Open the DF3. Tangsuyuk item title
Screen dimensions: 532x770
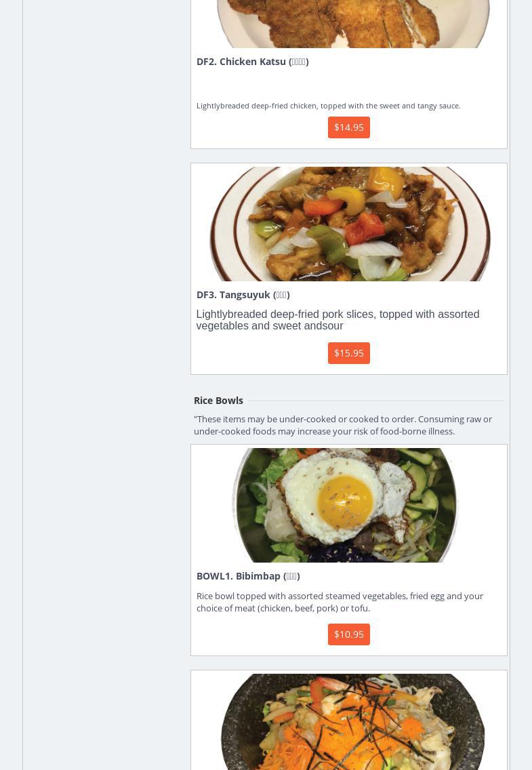[x=243, y=295]
